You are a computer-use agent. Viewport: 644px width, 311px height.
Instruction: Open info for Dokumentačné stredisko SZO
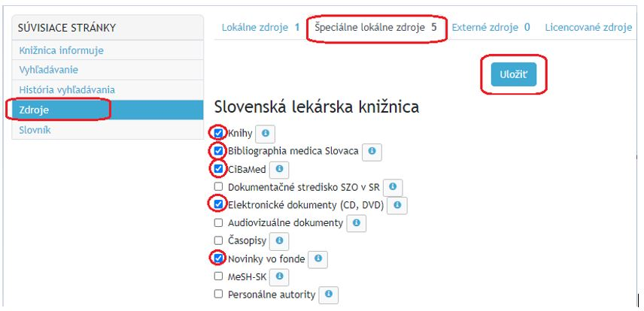393,187
